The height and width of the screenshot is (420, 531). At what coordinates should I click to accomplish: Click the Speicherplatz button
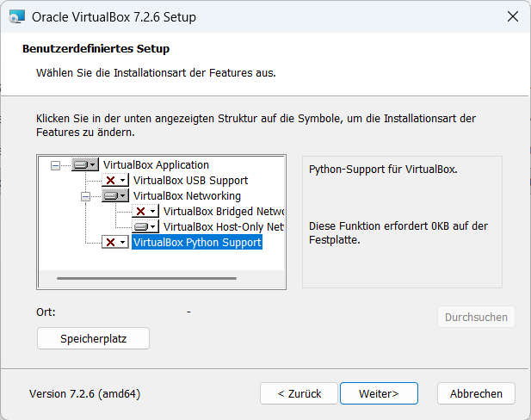pyautogui.click(x=93, y=339)
